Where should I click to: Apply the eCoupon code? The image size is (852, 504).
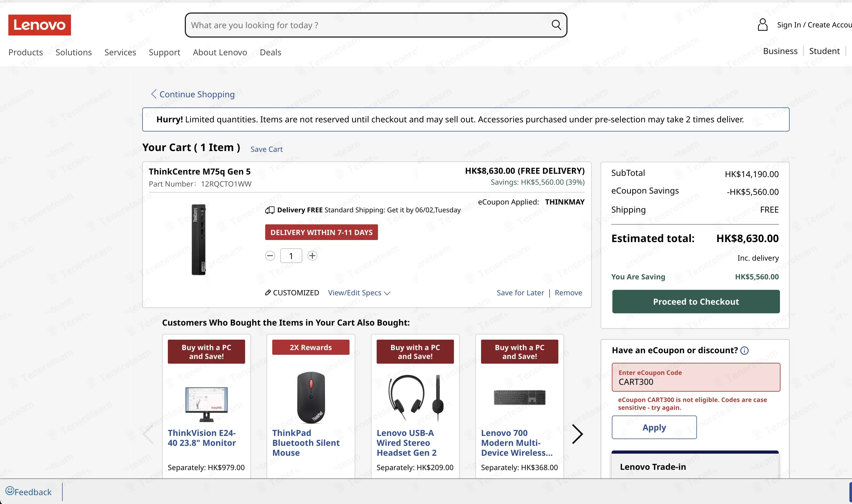[x=654, y=427]
